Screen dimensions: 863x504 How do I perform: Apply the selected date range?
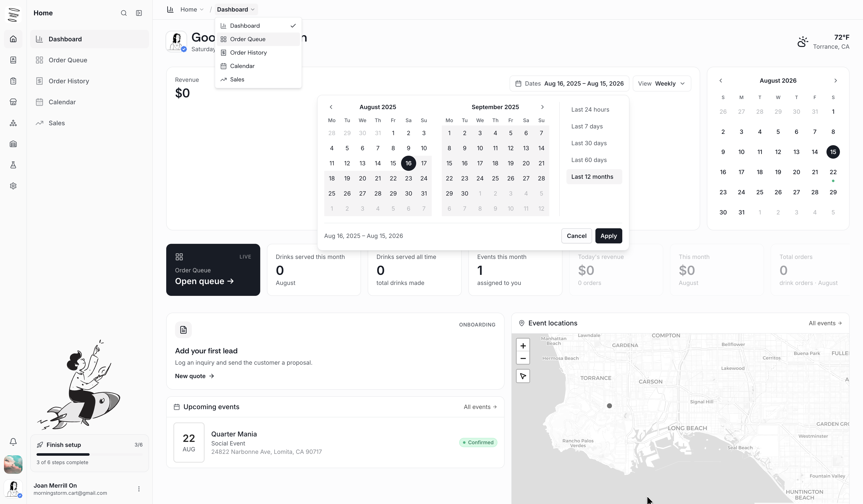pyautogui.click(x=609, y=236)
